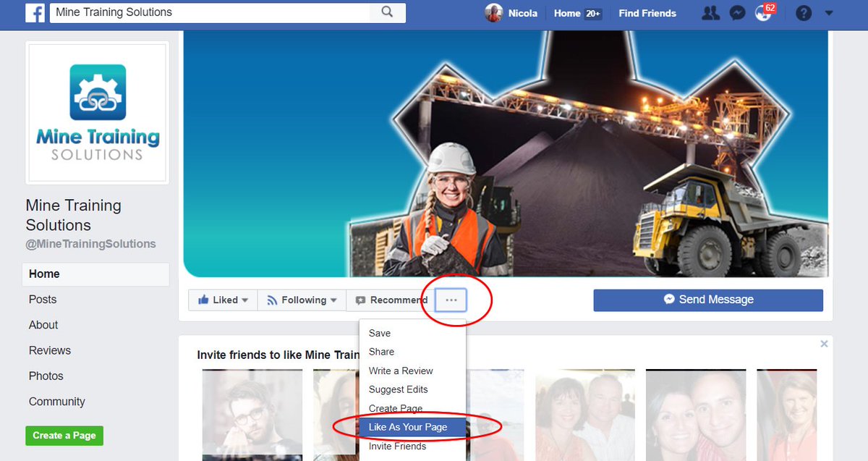Viewport: 868px width, 461px height.
Task: Open the Quick Help question mark icon
Action: (x=804, y=13)
